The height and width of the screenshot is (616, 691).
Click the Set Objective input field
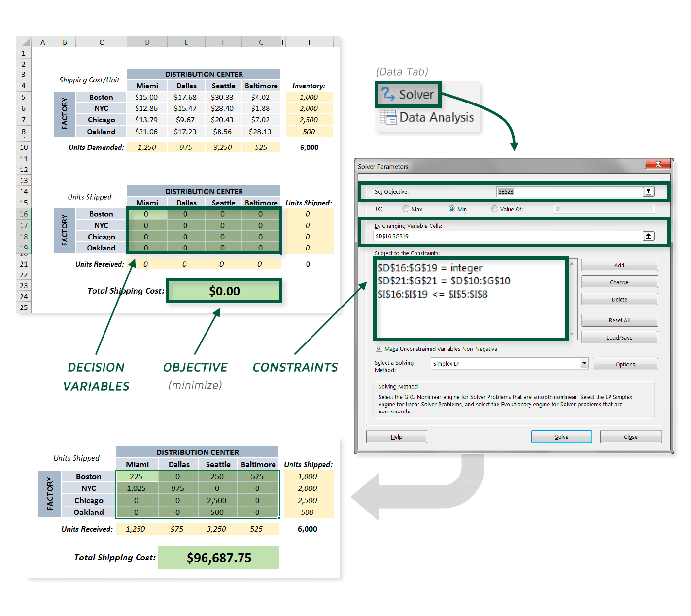point(569,192)
